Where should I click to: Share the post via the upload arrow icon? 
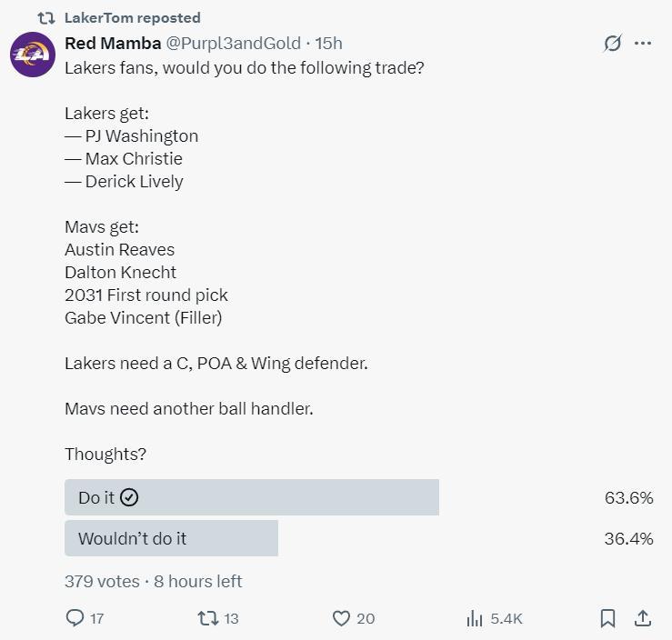(643, 618)
